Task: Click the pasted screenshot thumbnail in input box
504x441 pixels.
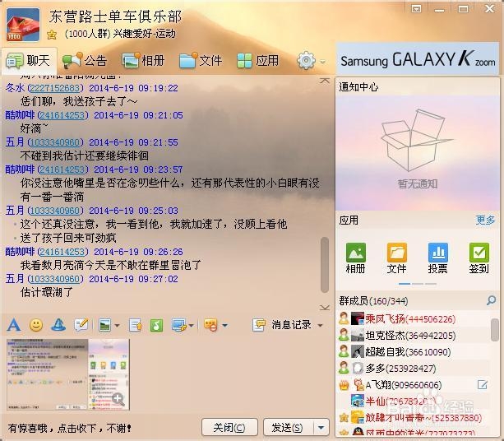Action: click(67, 374)
